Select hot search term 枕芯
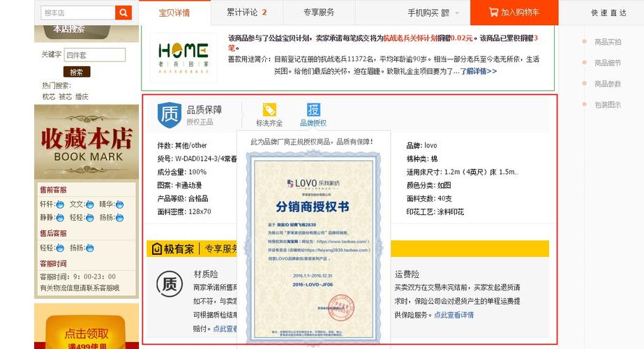Viewport: 644px width, 349px height. coord(48,96)
